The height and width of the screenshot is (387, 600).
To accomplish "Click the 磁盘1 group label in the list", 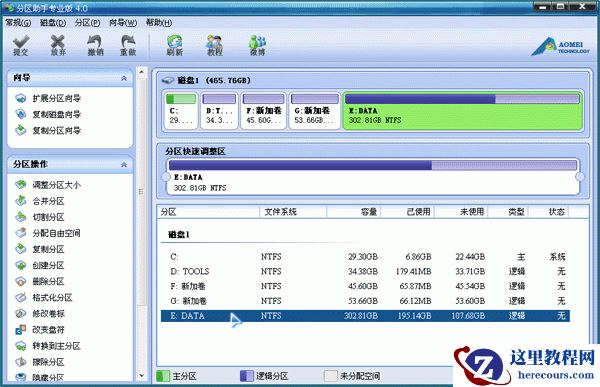I will tap(179, 235).
